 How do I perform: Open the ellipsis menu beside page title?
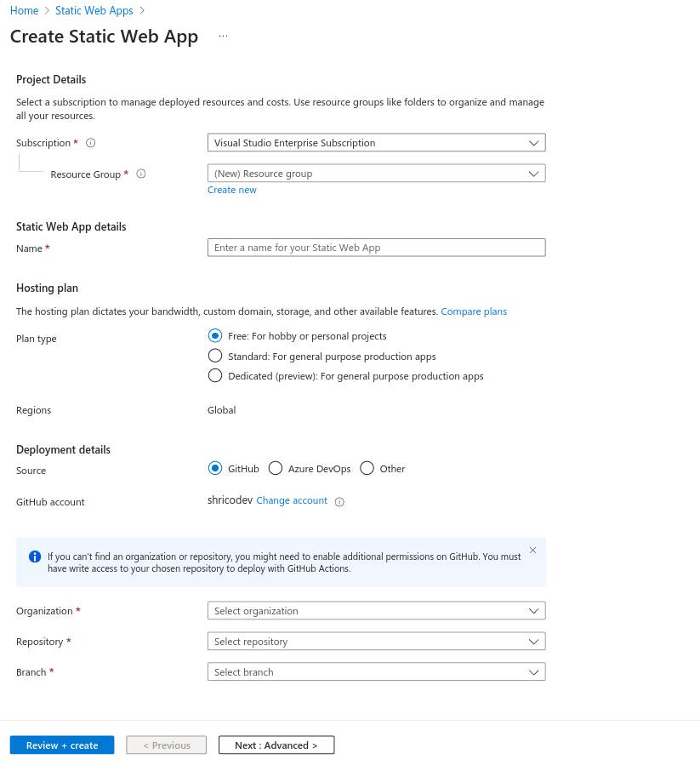[x=223, y=36]
